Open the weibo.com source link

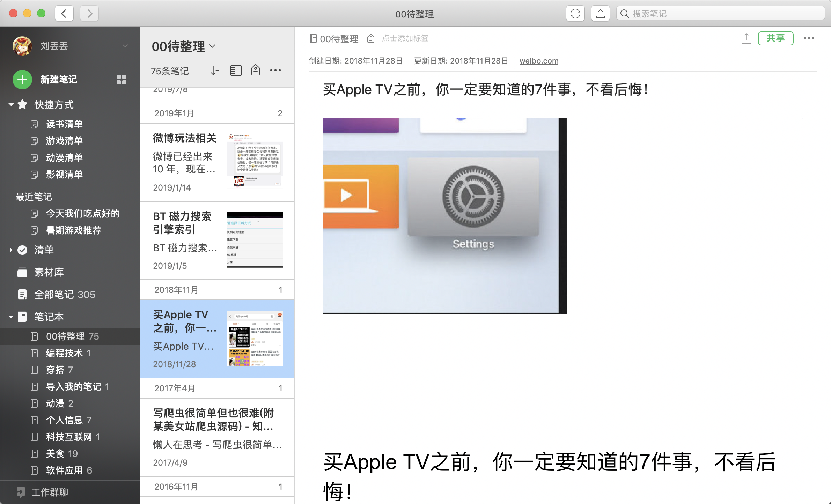(539, 61)
